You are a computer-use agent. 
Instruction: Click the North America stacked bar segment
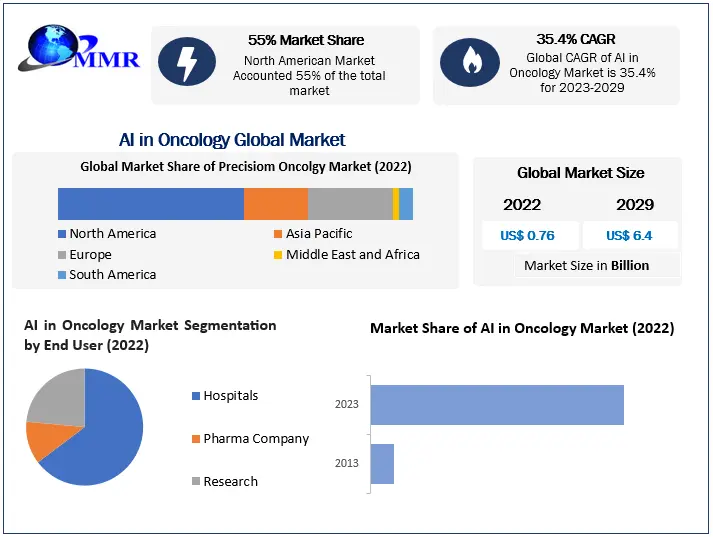(150, 203)
